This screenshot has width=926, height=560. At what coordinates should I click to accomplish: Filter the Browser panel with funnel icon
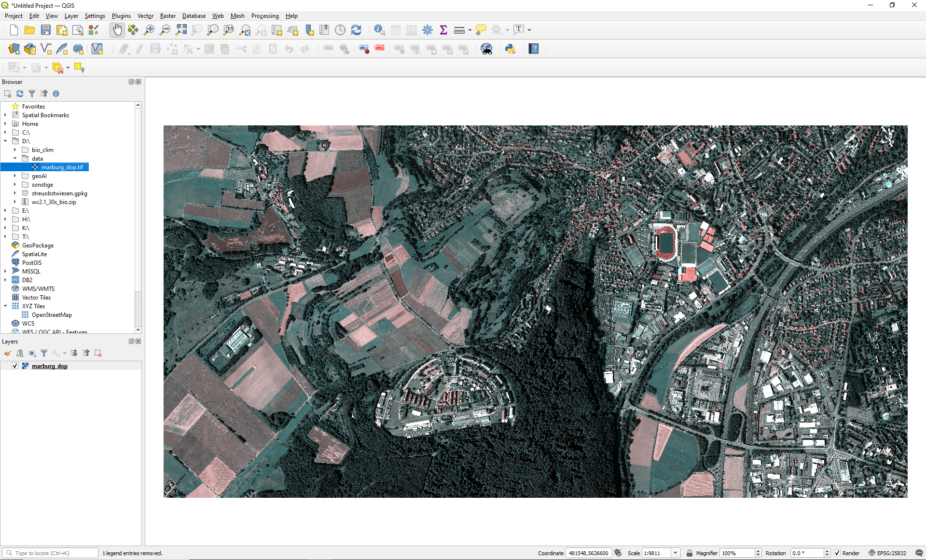pos(32,94)
